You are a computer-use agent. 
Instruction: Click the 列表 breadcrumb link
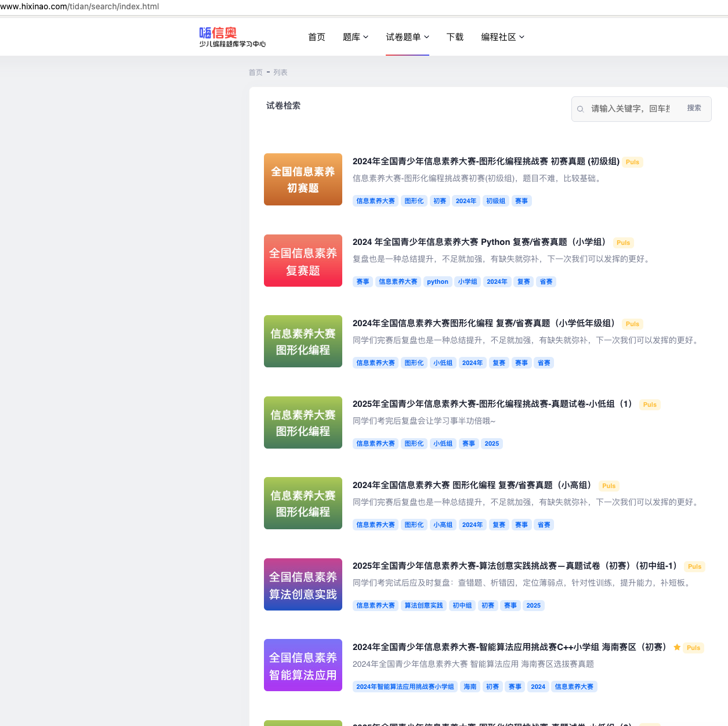[281, 73]
